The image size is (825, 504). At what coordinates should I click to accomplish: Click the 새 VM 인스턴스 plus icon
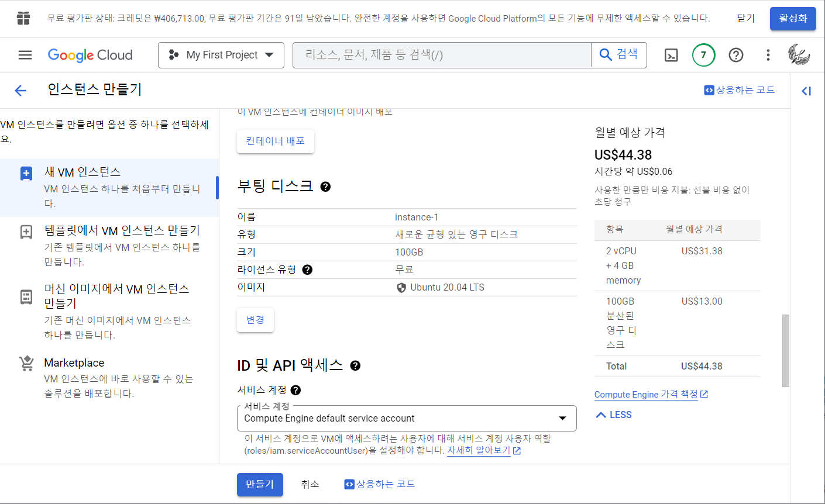26,174
